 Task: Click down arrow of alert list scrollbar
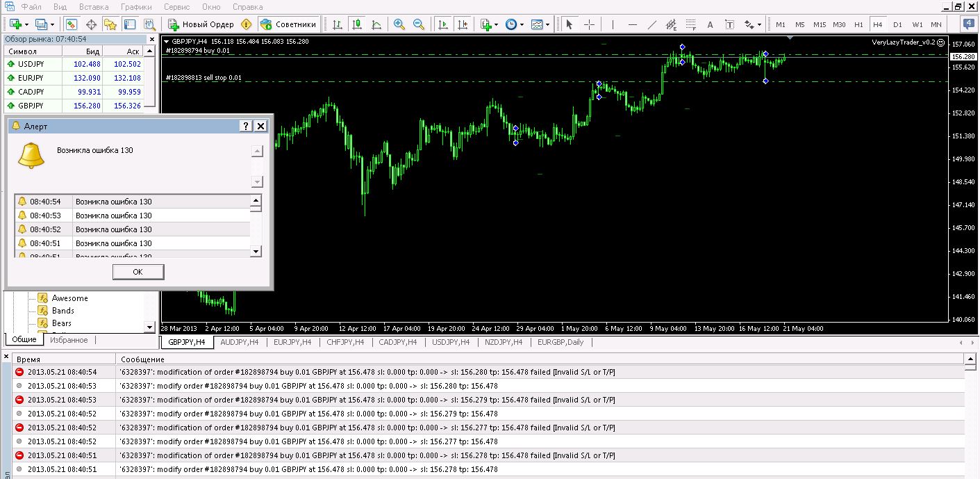[x=256, y=251]
